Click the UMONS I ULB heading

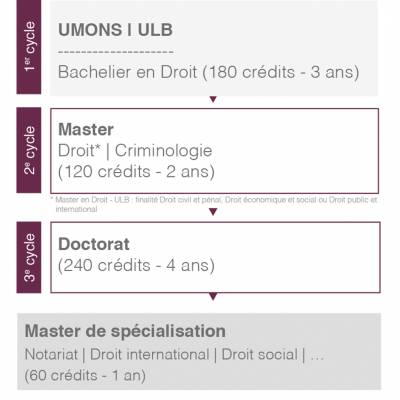[115, 30]
